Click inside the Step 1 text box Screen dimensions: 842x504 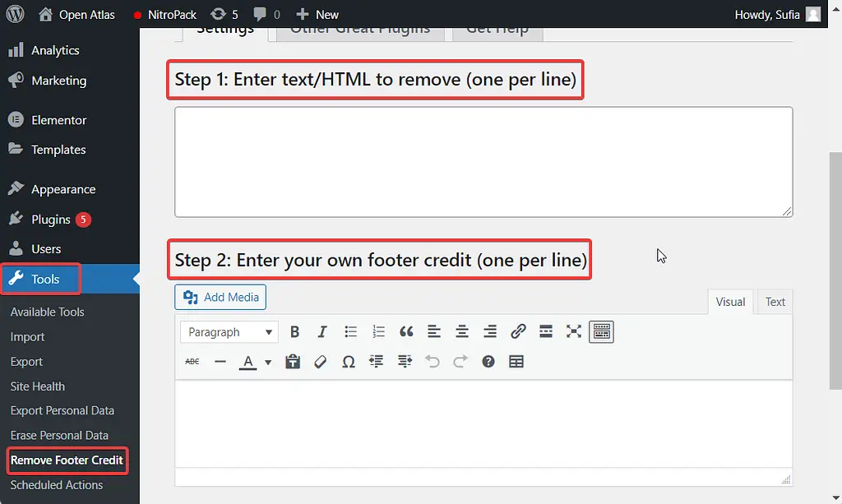tap(483, 161)
